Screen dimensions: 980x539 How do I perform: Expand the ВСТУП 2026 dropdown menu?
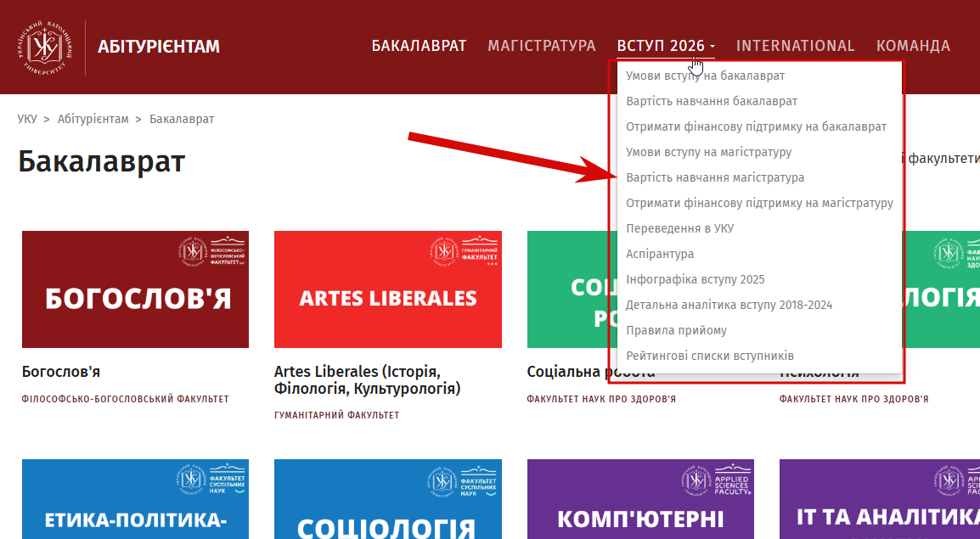click(666, 46)
